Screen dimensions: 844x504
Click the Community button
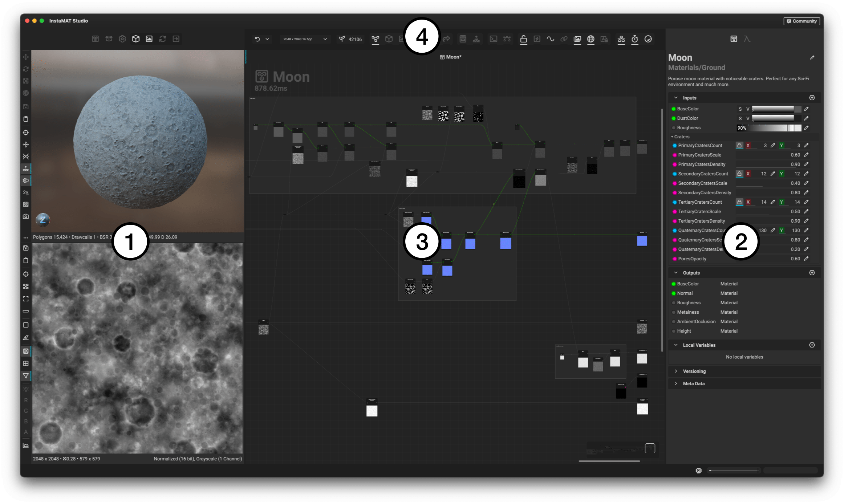pos(802,21)
